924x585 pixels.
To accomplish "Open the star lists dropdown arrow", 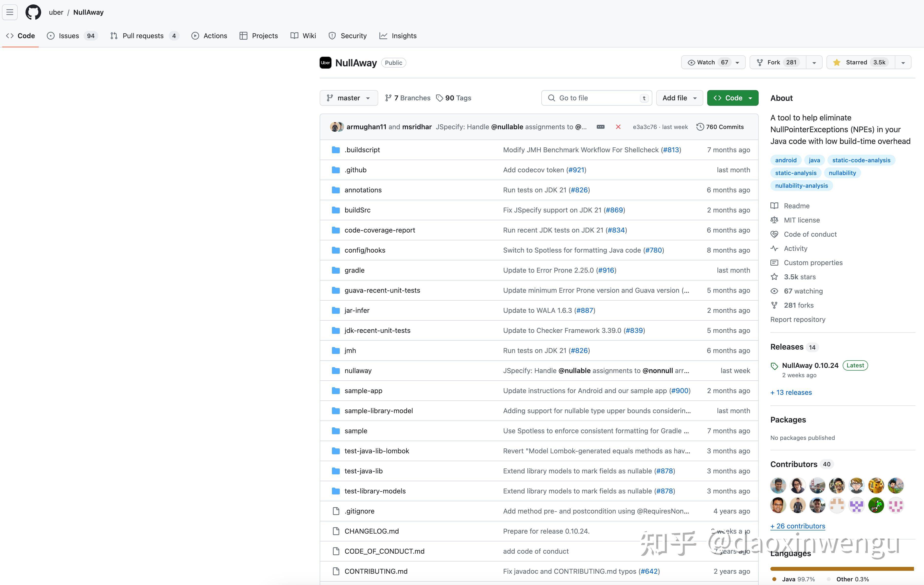I will tap(903, 62).
